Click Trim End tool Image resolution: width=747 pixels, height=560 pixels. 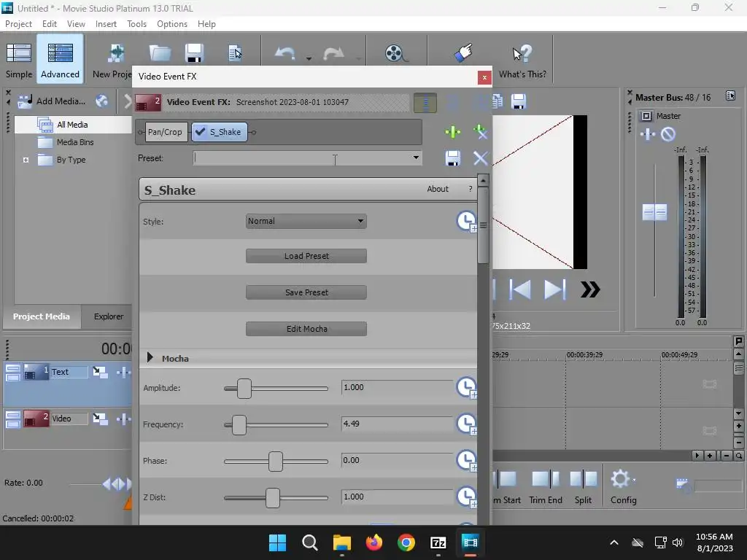point(546,486)
